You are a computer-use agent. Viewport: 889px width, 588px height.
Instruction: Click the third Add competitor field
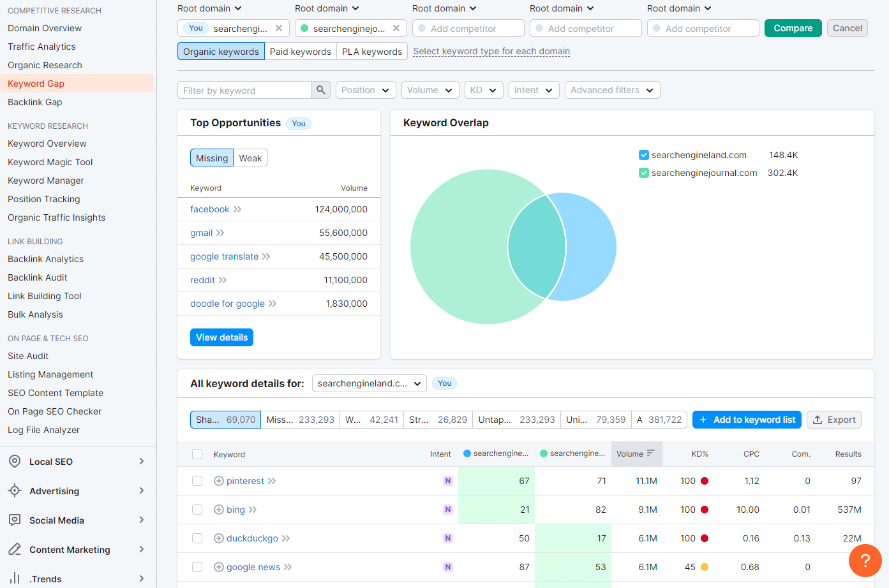703,28
